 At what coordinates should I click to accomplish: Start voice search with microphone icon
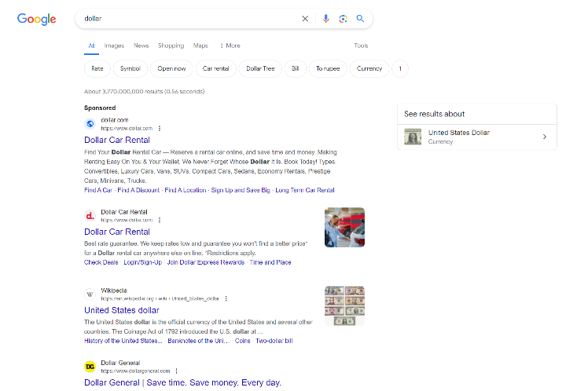[x=326, y=19]
